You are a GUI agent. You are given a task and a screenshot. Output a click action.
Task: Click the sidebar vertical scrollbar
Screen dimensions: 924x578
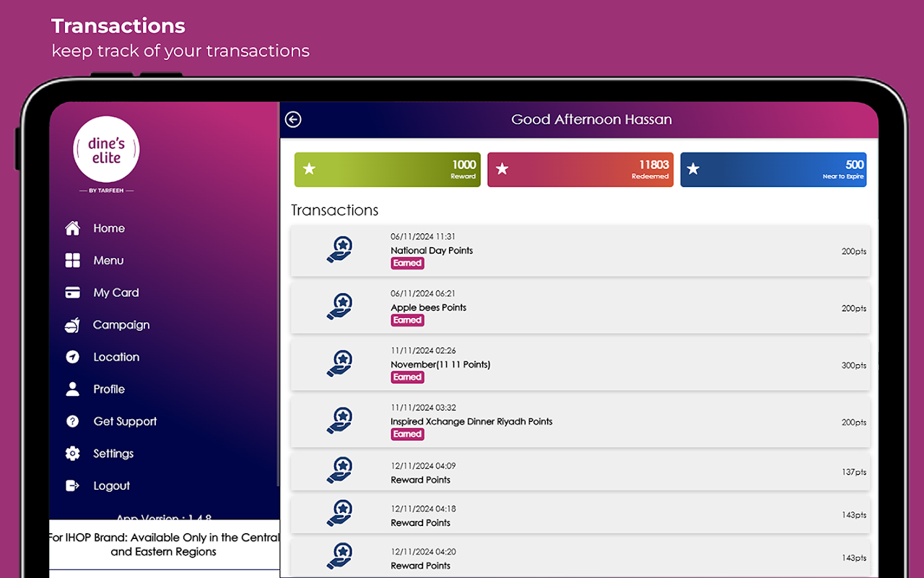278,295
